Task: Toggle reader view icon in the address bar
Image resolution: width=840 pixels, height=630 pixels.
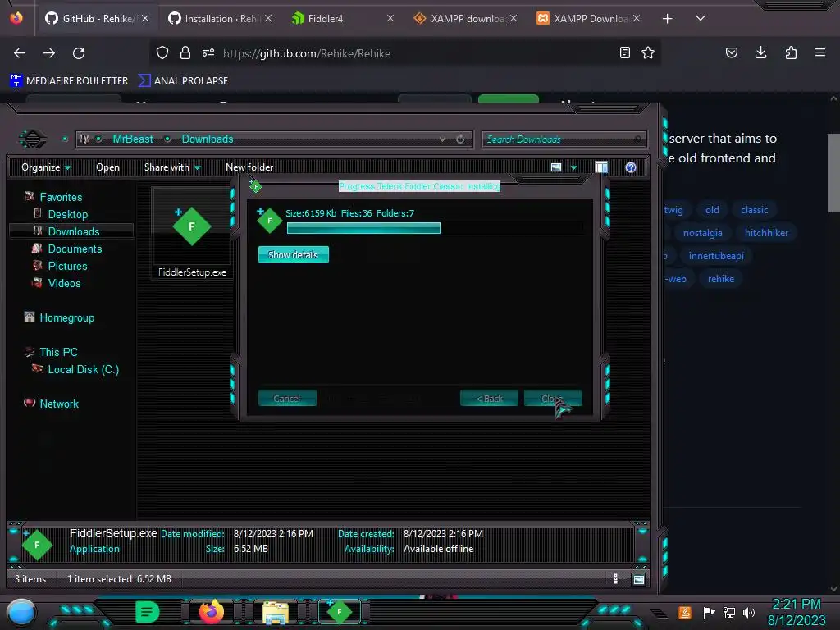Action: [624, 52]
